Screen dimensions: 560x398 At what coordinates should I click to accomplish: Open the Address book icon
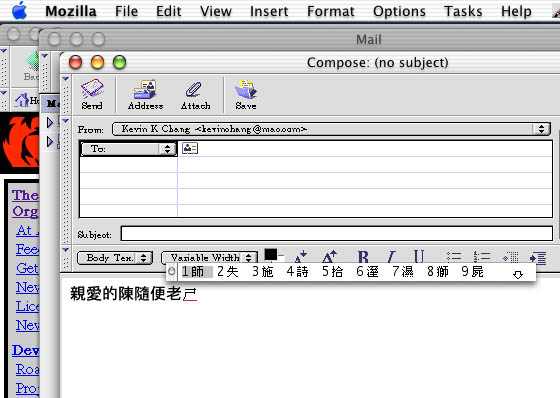(x=145, y=94)
